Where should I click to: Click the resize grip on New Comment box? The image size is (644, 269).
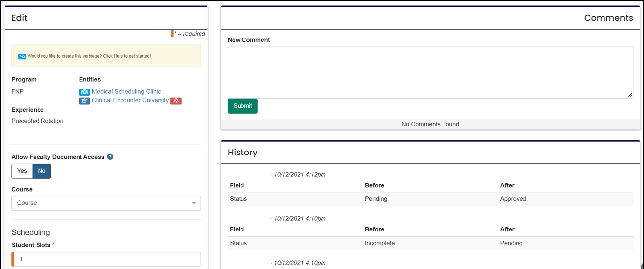tap(630, 95)
